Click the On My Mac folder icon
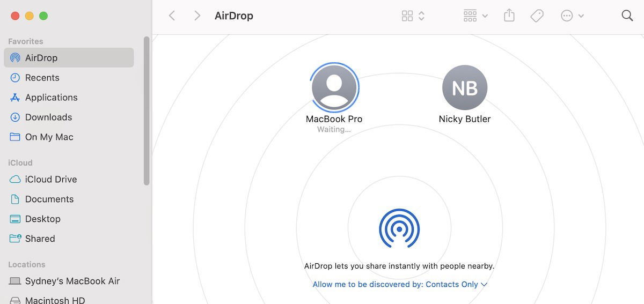The image size is (644, 304). 15,137
